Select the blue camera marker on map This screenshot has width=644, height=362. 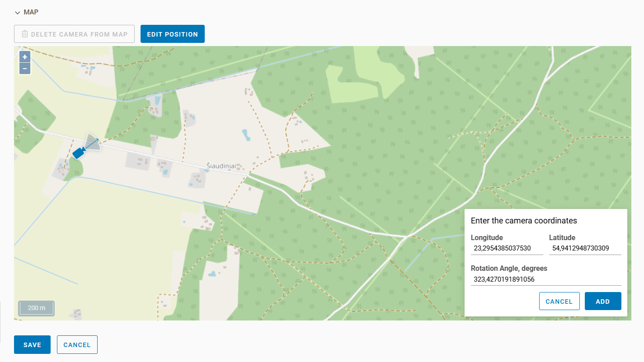pos(79,153)
